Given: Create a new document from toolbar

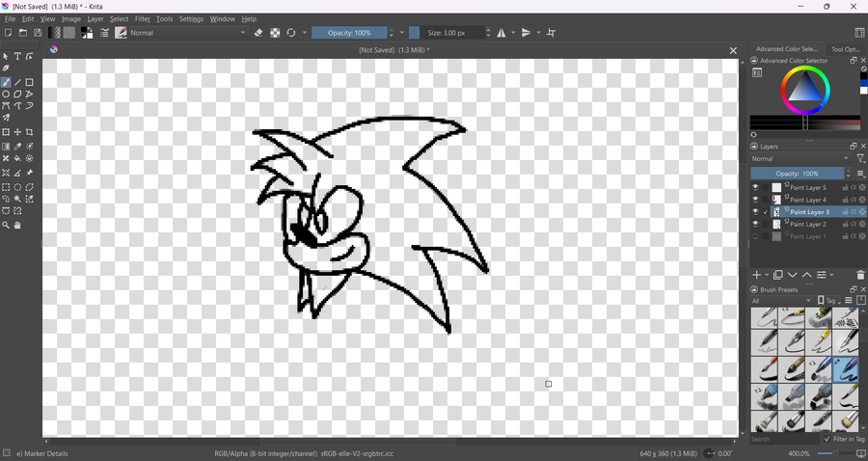Looking at the screenshot, I should [9, 33].
